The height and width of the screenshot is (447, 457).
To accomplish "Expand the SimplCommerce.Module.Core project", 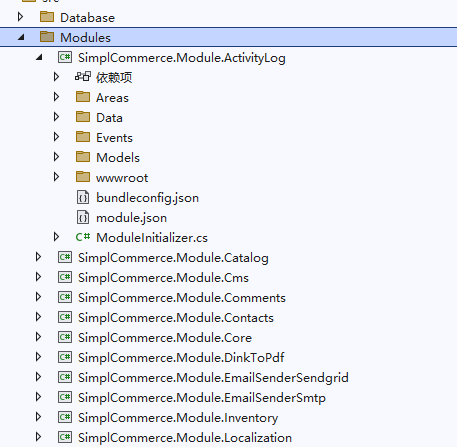I will coord(38,337).
